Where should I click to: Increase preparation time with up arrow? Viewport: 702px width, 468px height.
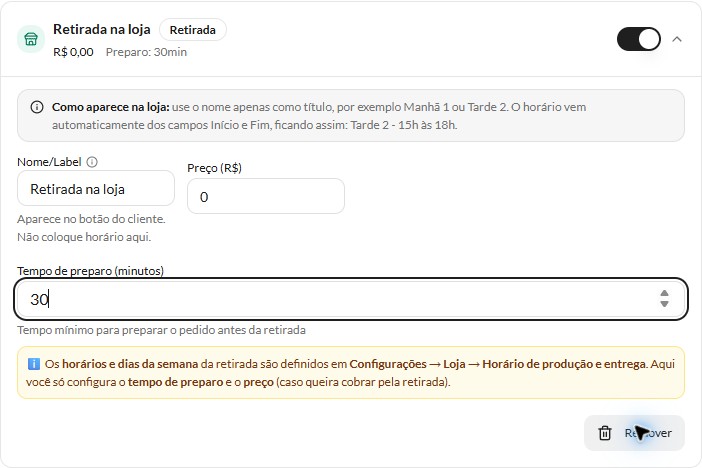[x=664, y=293]
